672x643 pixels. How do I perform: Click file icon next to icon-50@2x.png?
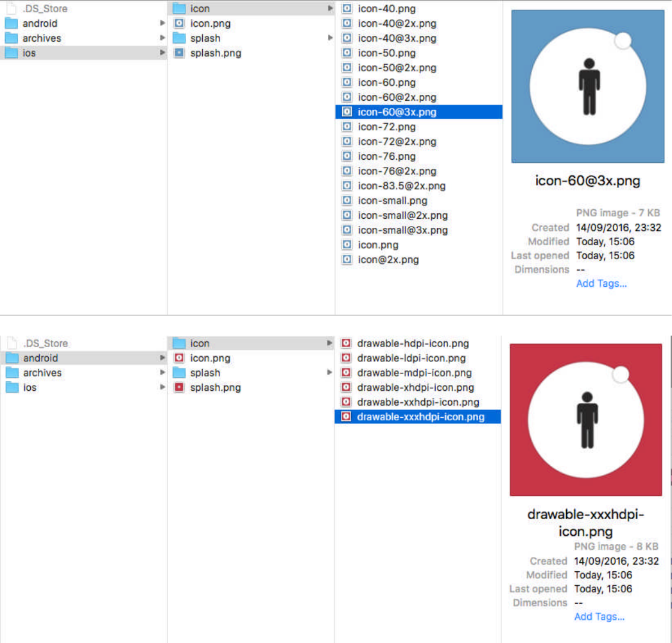(x=347, y=67)
